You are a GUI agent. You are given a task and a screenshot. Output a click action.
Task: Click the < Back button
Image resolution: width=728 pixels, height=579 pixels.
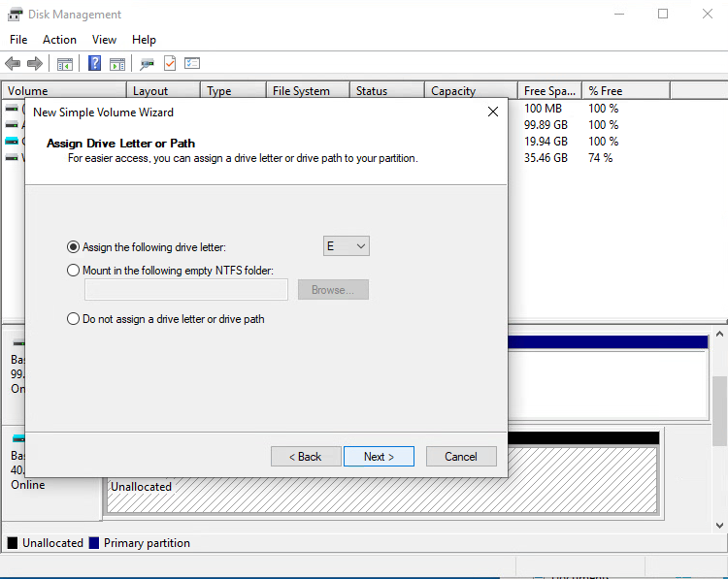coord(306,457)
